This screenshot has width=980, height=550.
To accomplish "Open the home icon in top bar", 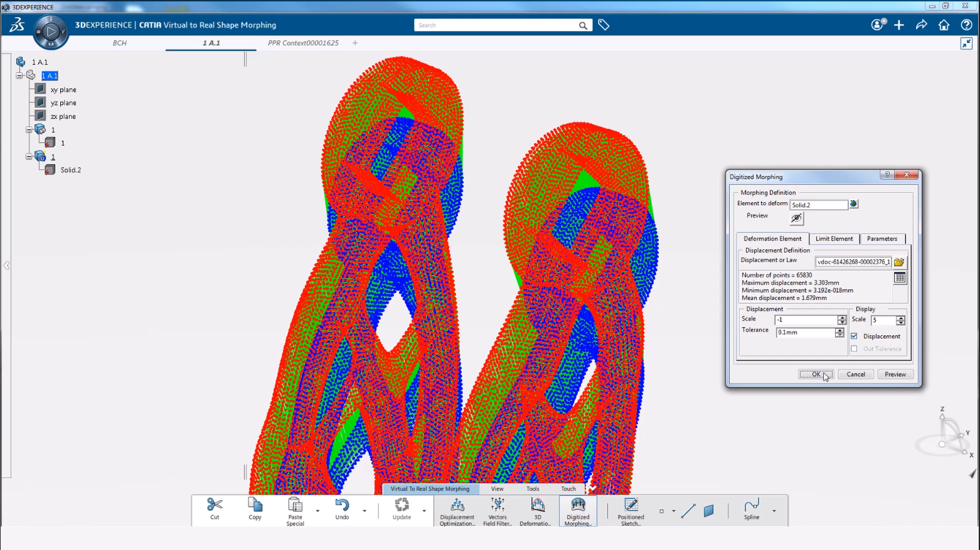I will coord(944,25).
